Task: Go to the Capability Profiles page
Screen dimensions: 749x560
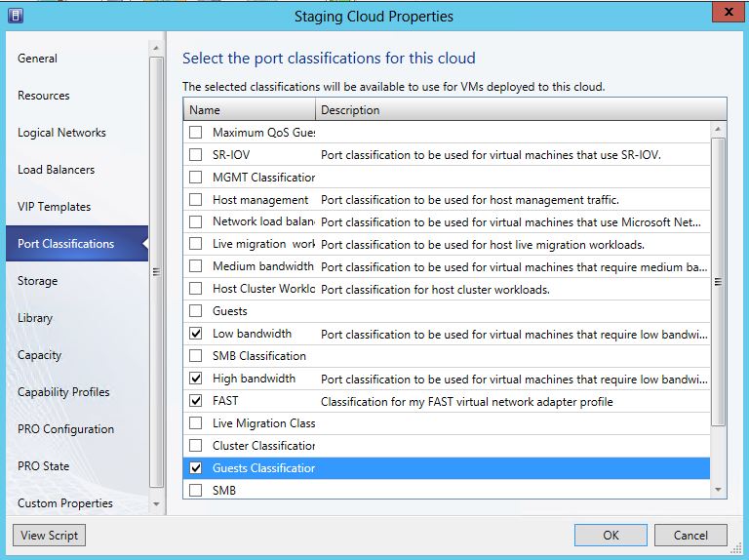Action: coord(63,392)
